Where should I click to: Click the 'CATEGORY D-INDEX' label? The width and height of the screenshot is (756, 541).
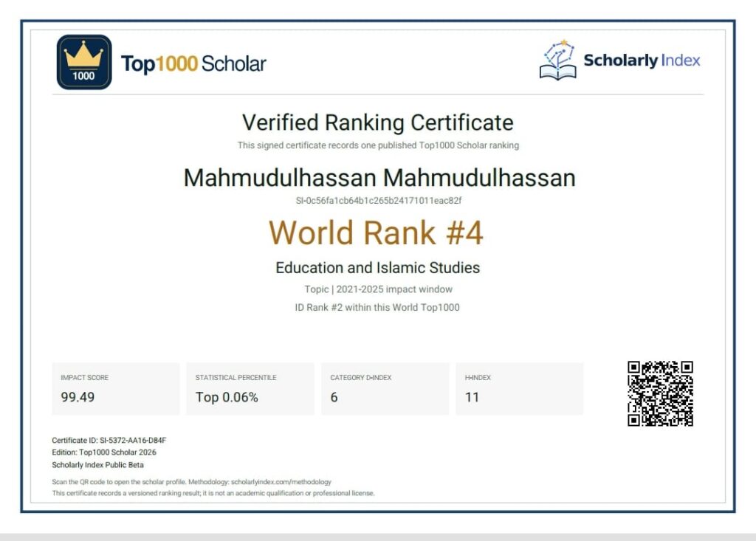[360, 378]
